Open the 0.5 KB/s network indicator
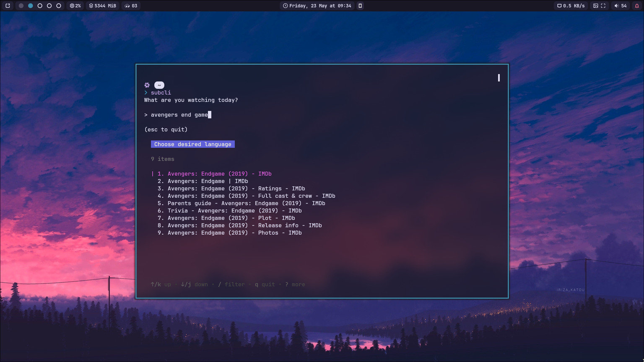644x362 pixels. pyautogui.click(x=571, y=6)
